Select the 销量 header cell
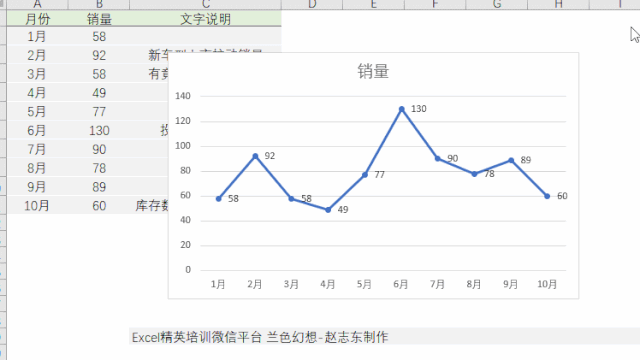Image resolution: width=640 pixels, height=360 pixels. click(x=99, y=19)
